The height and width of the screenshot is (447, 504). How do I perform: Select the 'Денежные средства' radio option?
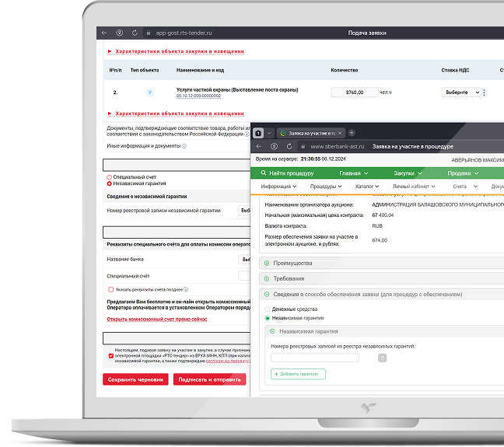coord(268,309)
